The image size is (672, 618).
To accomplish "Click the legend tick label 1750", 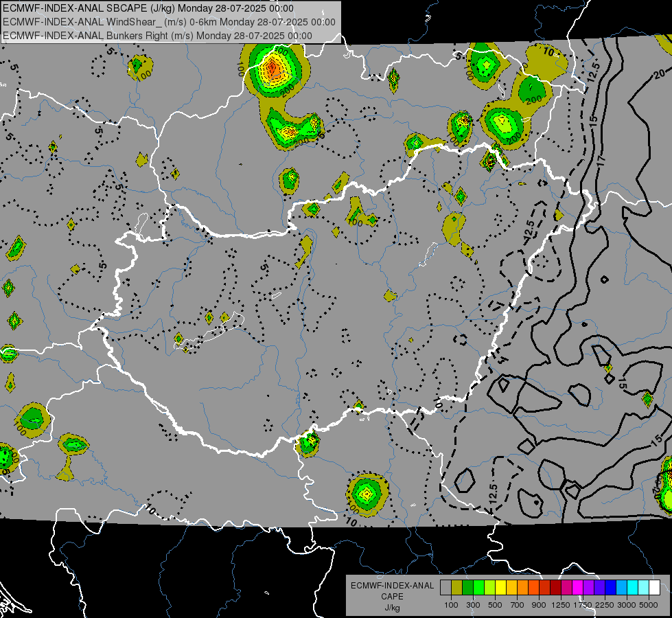I will [583, 605].
